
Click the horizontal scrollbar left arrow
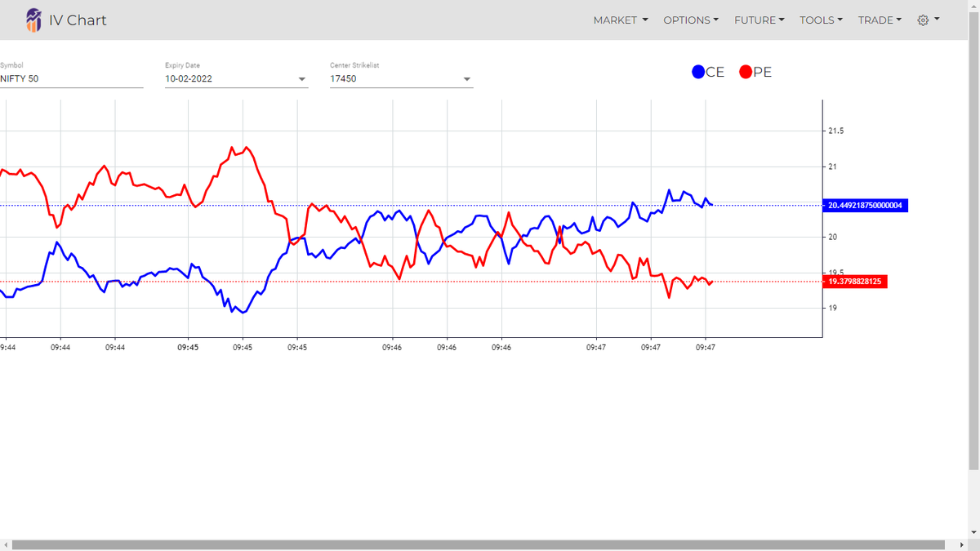[x=5, y=544]
